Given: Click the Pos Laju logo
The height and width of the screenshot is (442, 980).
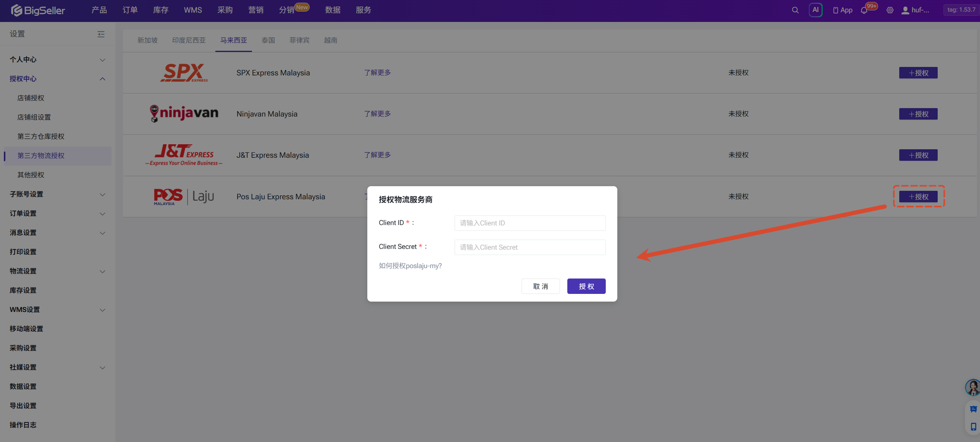Looking at the screenshot, I should pos(184,197).
